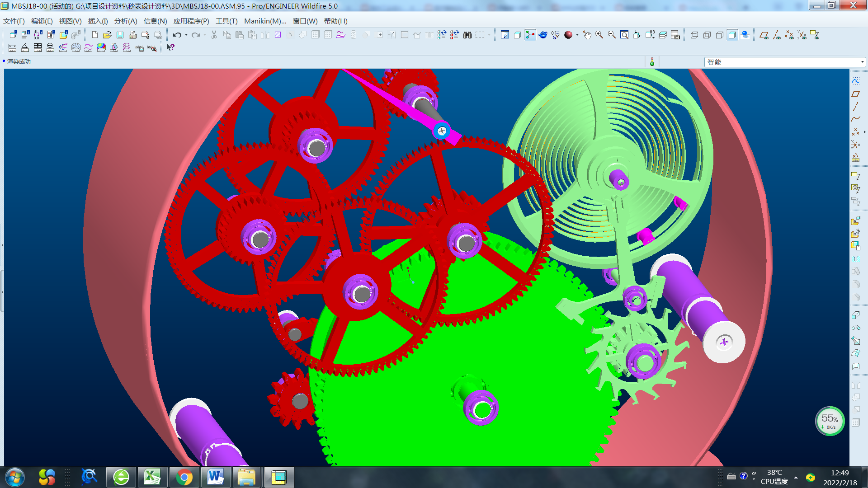Screen dimensions: 868x488
Task: Measure distance with the ruler distance icon
Action: (x=12, y=47)
